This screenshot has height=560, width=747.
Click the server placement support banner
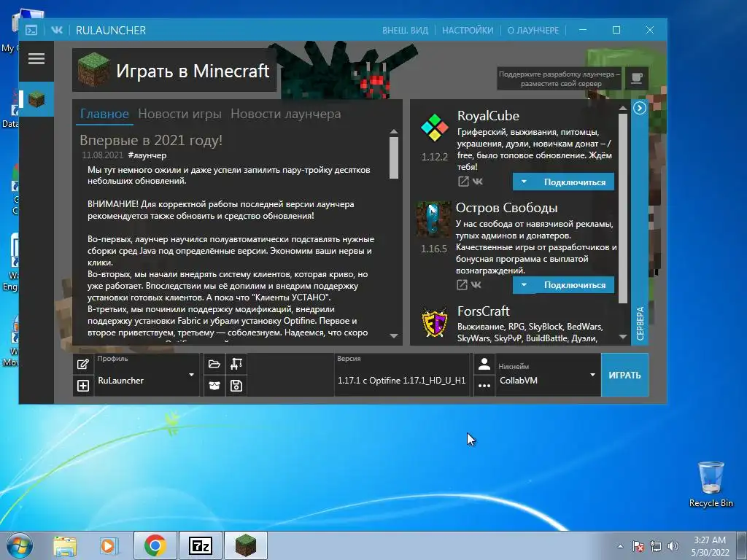pos(560,79)
